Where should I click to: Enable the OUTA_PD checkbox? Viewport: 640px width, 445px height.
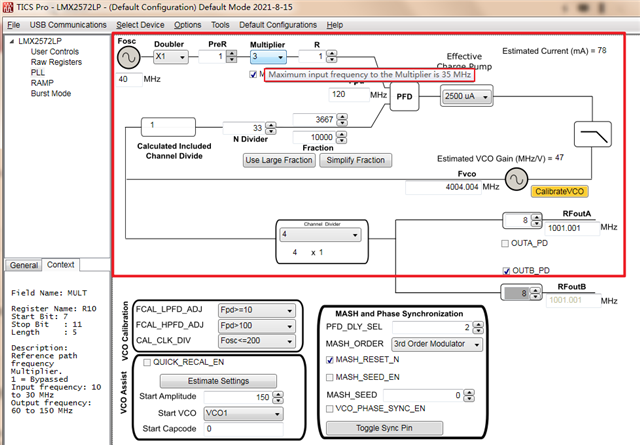click(505, 243)
